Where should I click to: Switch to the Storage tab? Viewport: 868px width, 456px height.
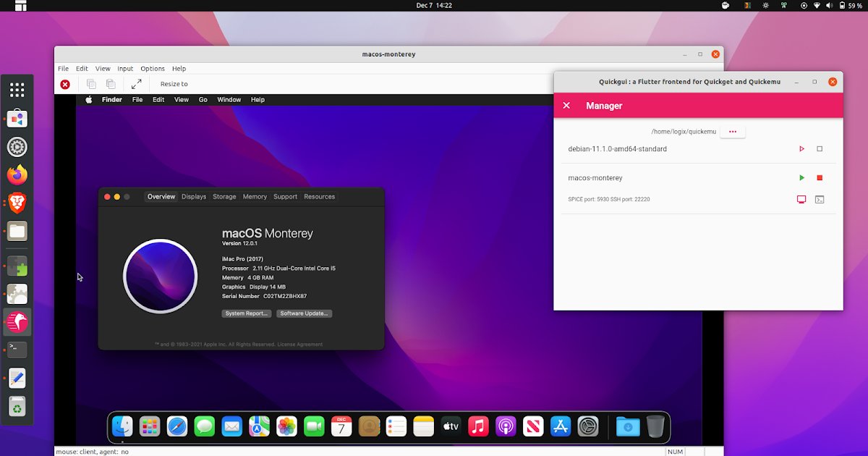click(x=224, y=197)
